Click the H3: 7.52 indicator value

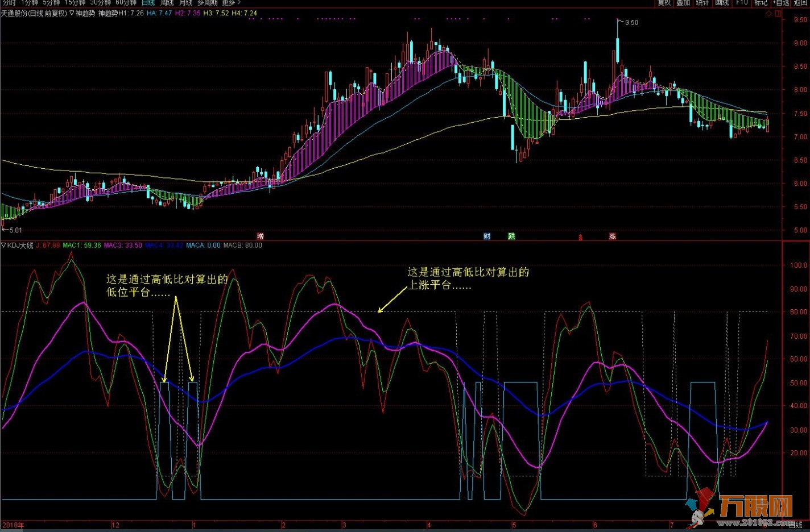pyautogui.click(x=216, y=13)
